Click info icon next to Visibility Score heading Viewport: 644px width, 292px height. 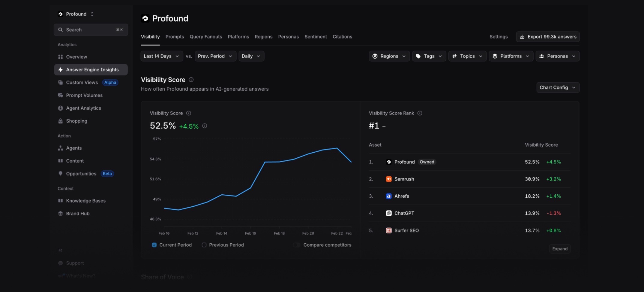[x=191, y=80]
